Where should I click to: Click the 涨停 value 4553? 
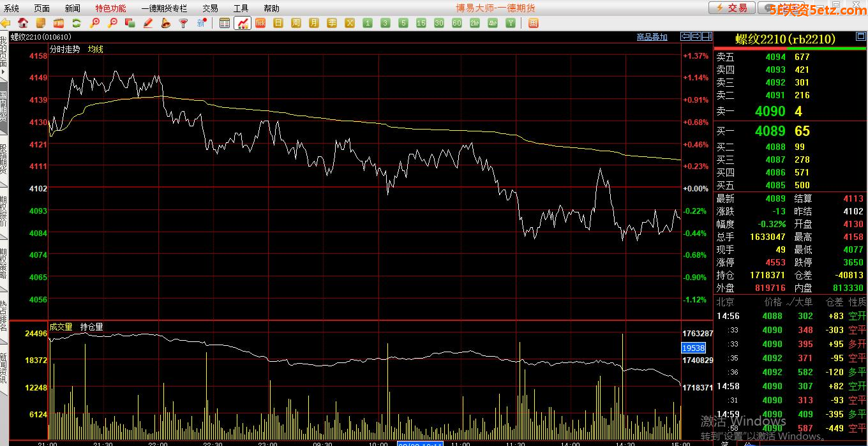click(775, 262)
